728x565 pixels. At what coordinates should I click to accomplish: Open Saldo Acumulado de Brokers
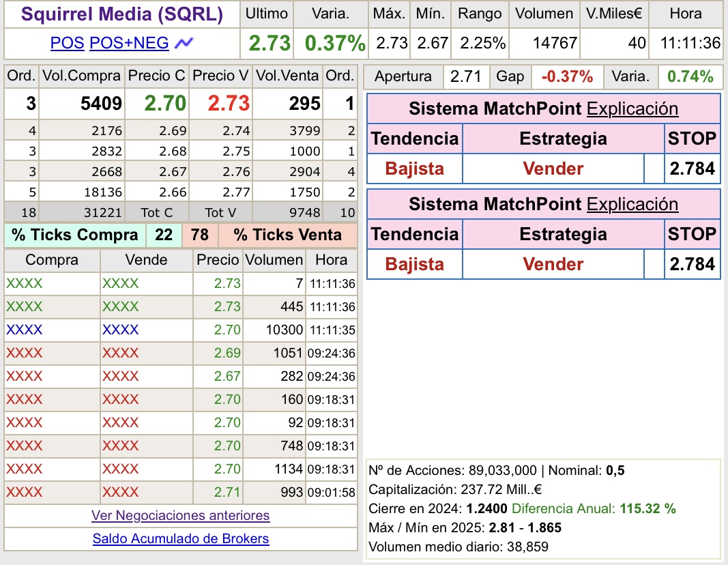point(181,538)
